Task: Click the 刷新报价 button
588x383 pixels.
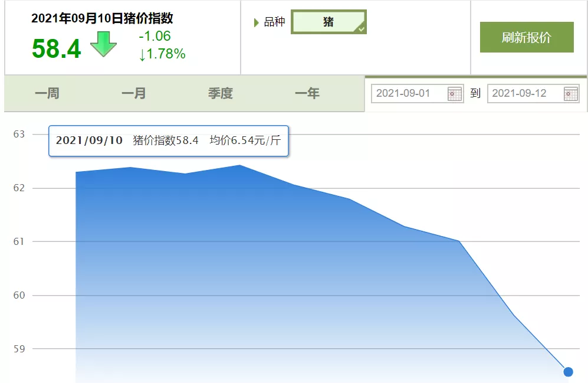Action: [x=527, y=37]
